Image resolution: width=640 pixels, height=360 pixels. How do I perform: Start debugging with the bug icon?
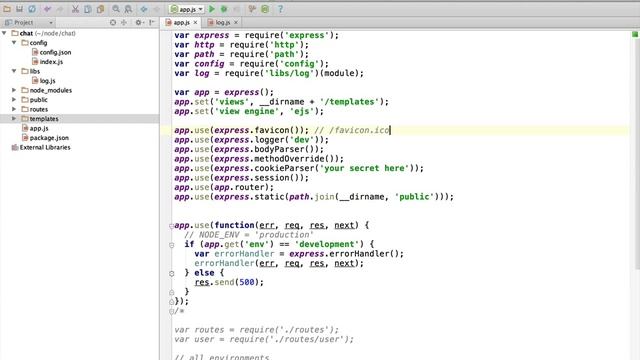224,9
